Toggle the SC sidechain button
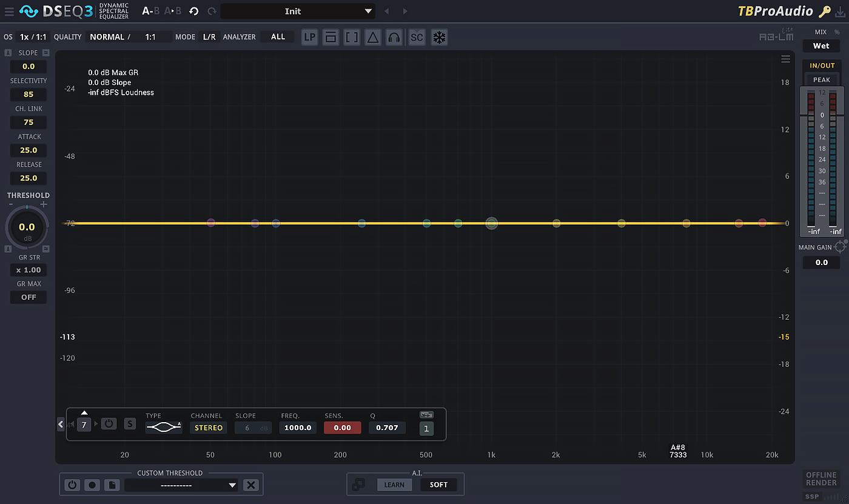The image size is (849, 504). point(417,37)
